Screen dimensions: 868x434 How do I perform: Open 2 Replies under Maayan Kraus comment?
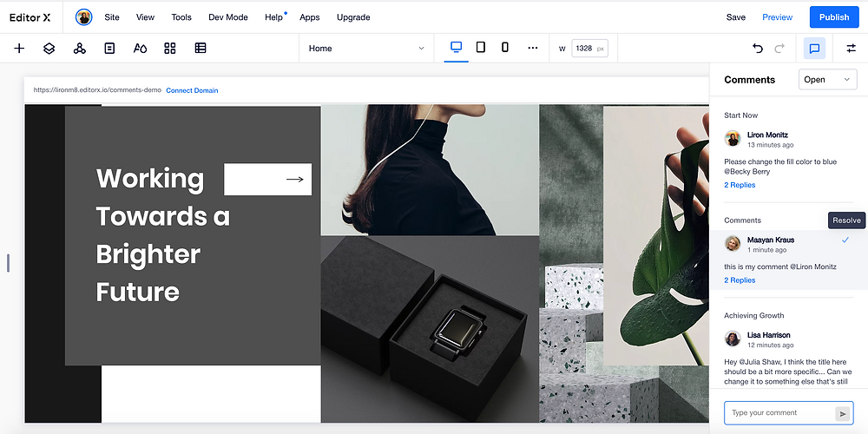coord(740,280)
